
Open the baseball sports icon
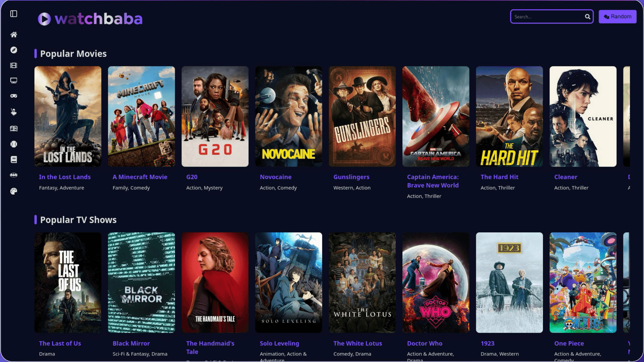14,144
